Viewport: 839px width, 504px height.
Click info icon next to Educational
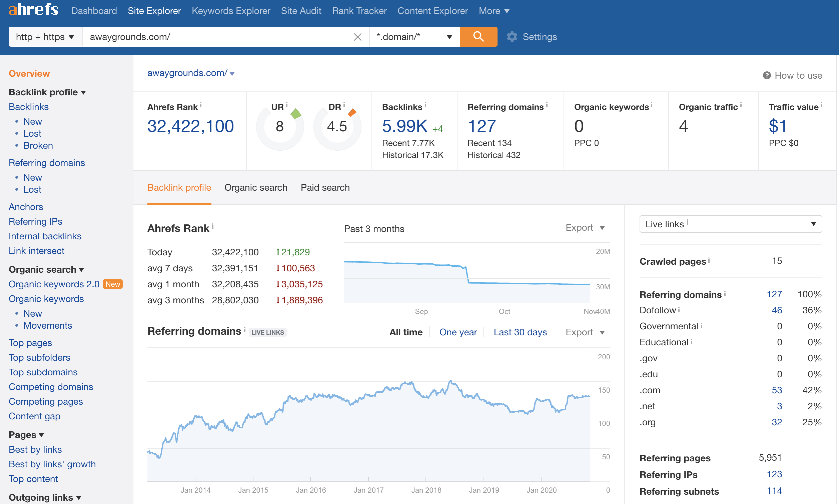692,341
